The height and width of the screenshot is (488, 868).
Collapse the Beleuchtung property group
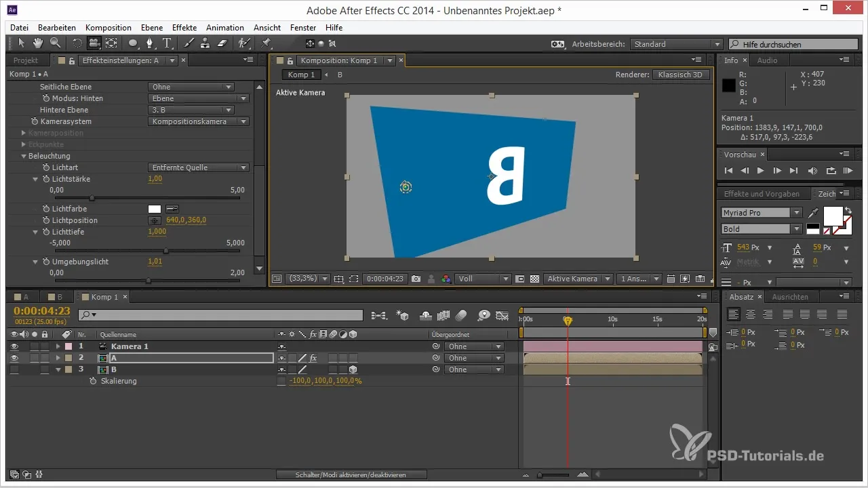point(24,156)
